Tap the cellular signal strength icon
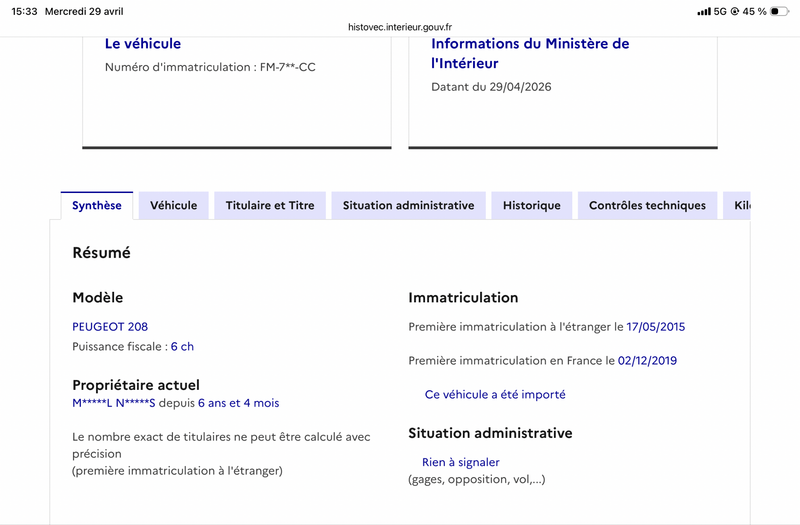This screenshot has width=800, height=525. [x=704, y=11]
